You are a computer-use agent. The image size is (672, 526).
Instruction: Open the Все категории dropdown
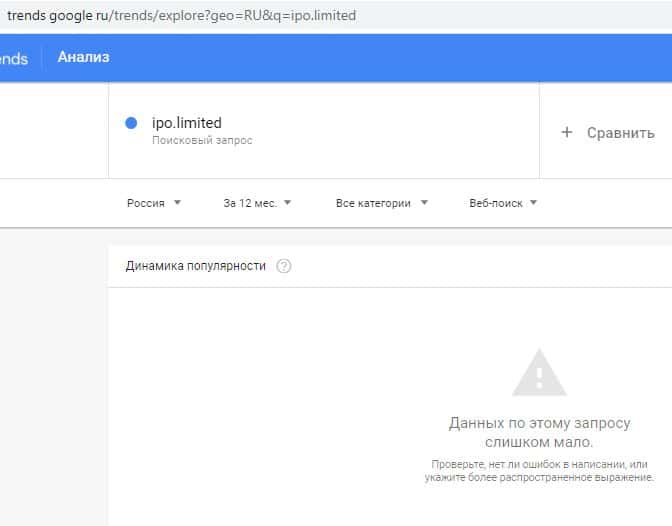[x=381, y=203]
